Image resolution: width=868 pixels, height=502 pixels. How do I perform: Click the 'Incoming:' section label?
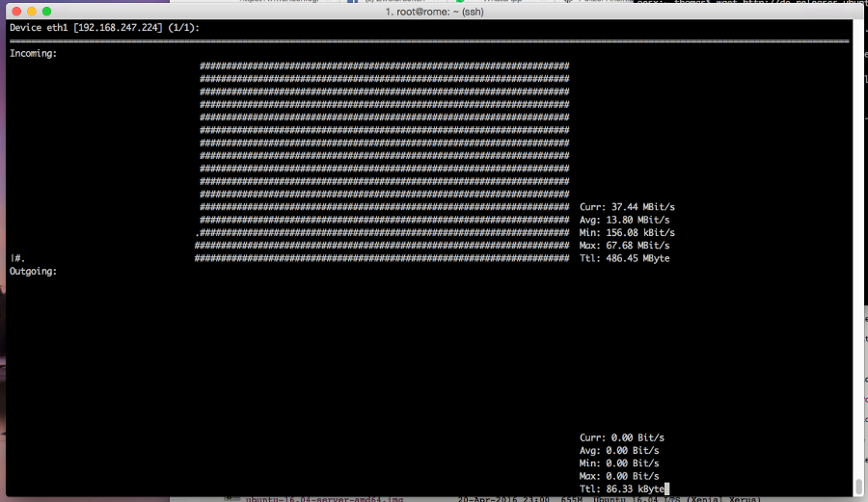tap(33, 53)
